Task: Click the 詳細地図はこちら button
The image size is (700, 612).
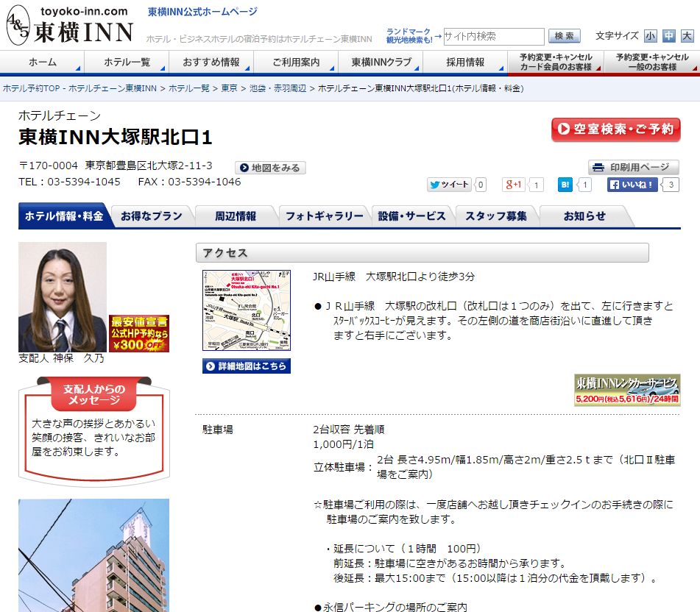Action: 247,366
